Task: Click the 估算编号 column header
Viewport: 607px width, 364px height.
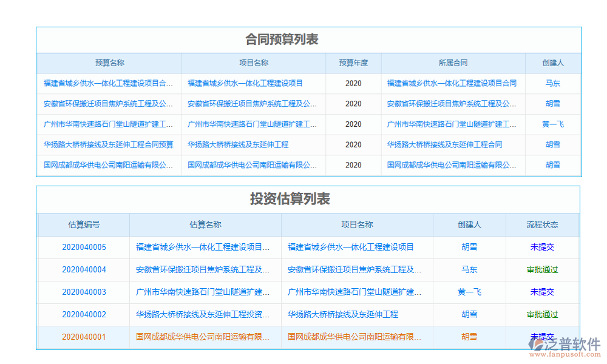Action: (x=84, y=224)
